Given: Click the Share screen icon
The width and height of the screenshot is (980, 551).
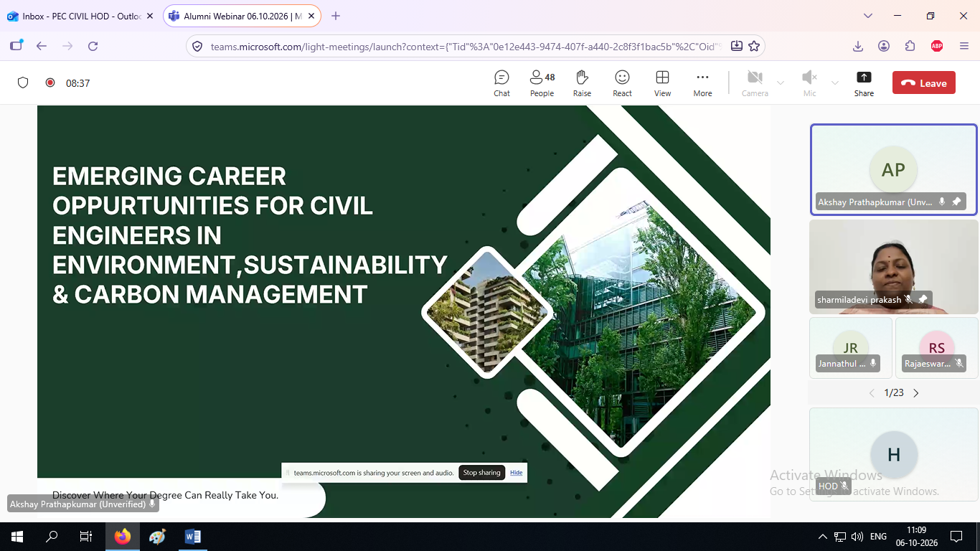Looking at the screenshot, I should 864,83.
